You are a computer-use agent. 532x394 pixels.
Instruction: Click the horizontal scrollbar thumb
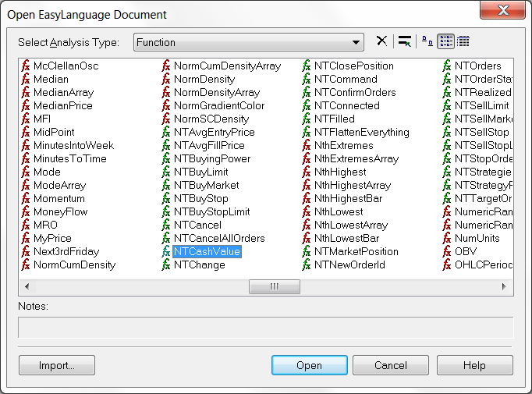(x=275, y=286)
